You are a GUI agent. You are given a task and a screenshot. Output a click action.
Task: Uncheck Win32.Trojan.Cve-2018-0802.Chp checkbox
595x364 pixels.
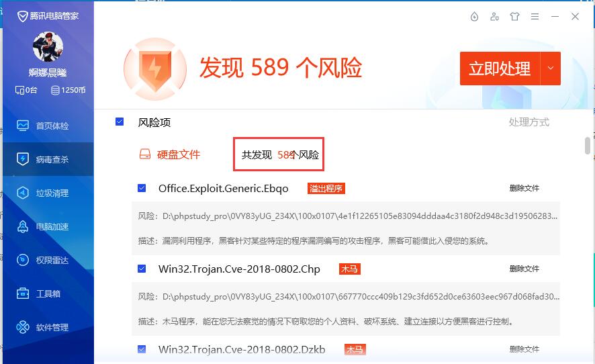coord(142,269)
